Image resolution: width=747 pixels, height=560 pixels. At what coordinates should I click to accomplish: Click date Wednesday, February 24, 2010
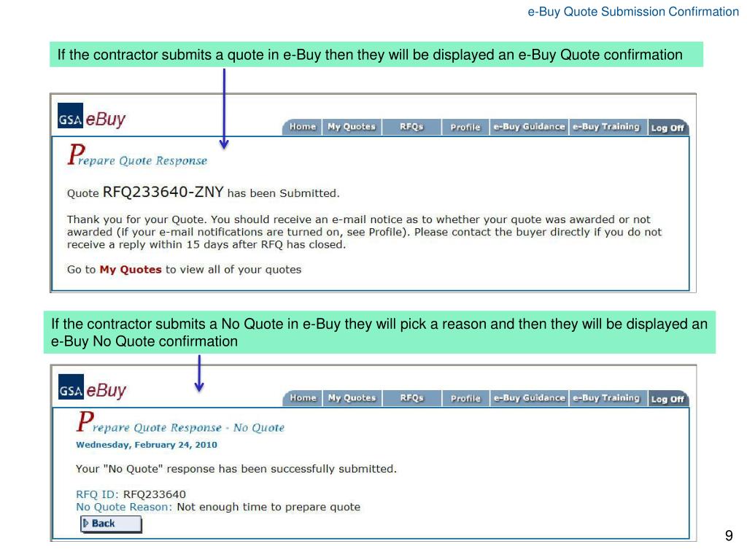pos(147,445)
